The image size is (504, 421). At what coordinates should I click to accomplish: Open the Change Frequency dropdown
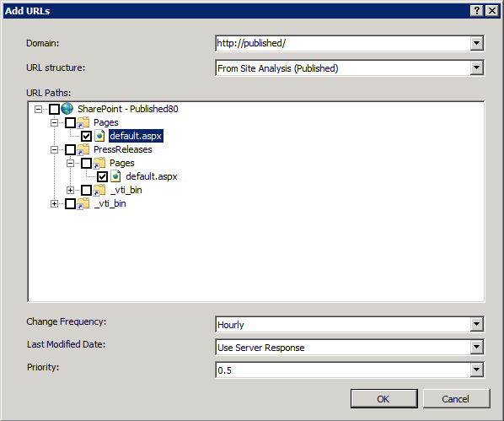[x=477, y=324]
